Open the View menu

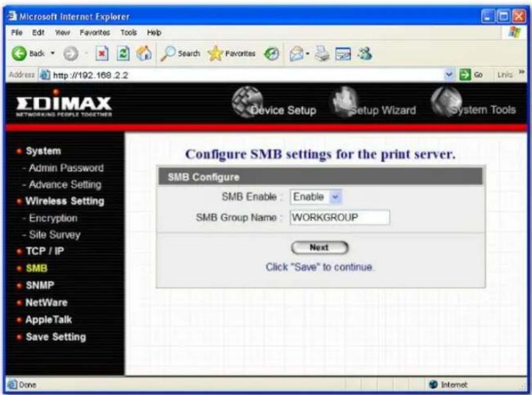pos(63,33)
